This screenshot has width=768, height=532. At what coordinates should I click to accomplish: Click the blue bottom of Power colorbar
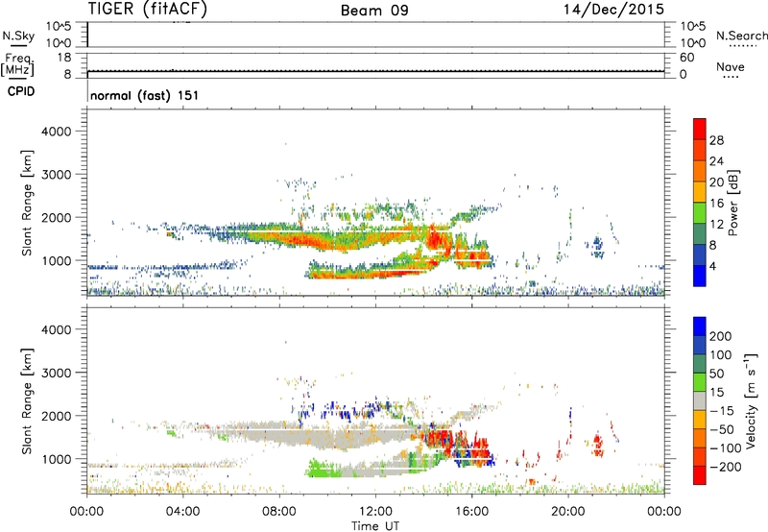click(700, 276)
